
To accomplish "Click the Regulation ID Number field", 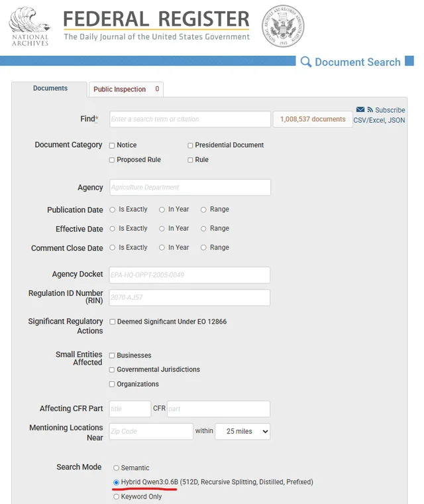I will point(189,298).
